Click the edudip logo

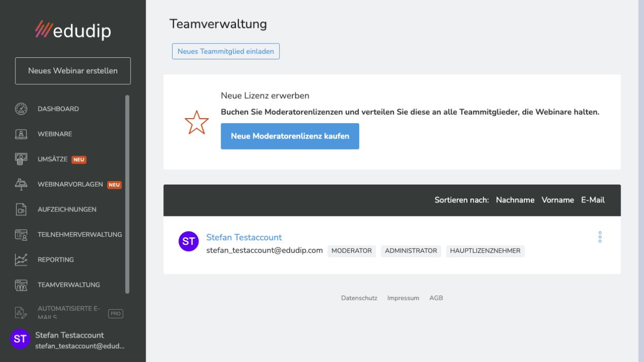coord(73,30)
